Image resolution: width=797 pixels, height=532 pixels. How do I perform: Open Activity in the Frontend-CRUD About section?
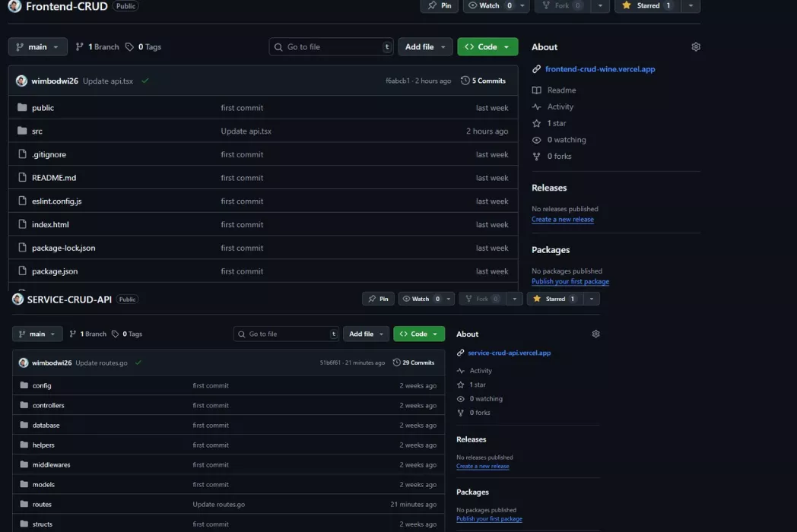pyautogui.click(x=560, y=106)
